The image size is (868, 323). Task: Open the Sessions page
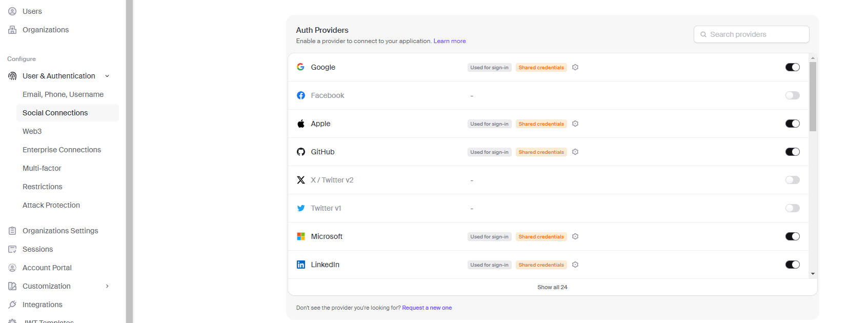click(x=38, y=249)
